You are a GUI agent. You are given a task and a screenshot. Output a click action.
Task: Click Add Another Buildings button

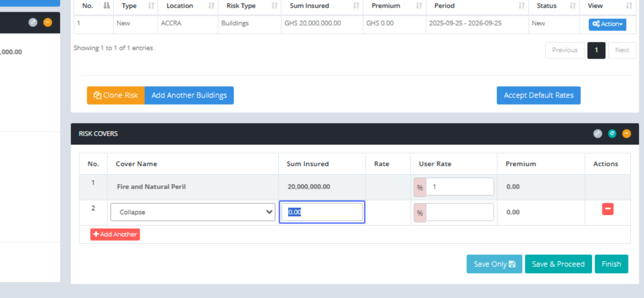tap(189, 95)
